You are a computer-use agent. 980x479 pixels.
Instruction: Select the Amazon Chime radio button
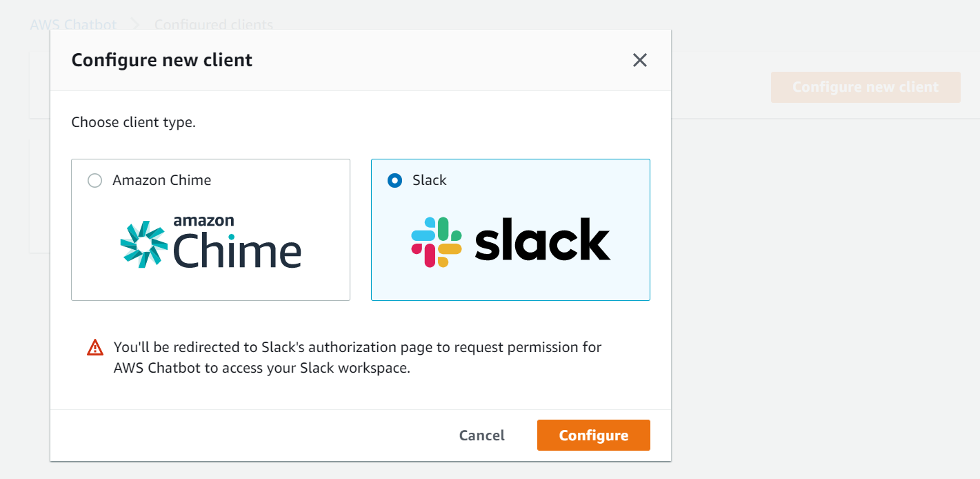(x=95, y=181)
